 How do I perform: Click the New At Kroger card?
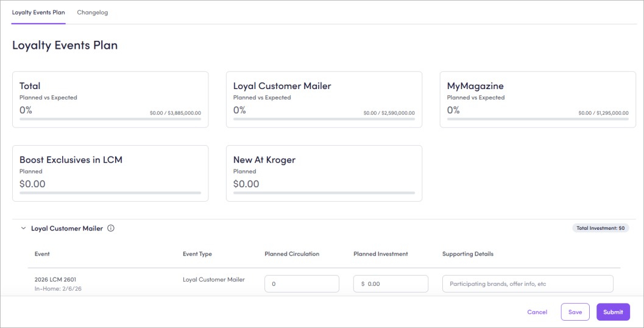tap(324, 173)
